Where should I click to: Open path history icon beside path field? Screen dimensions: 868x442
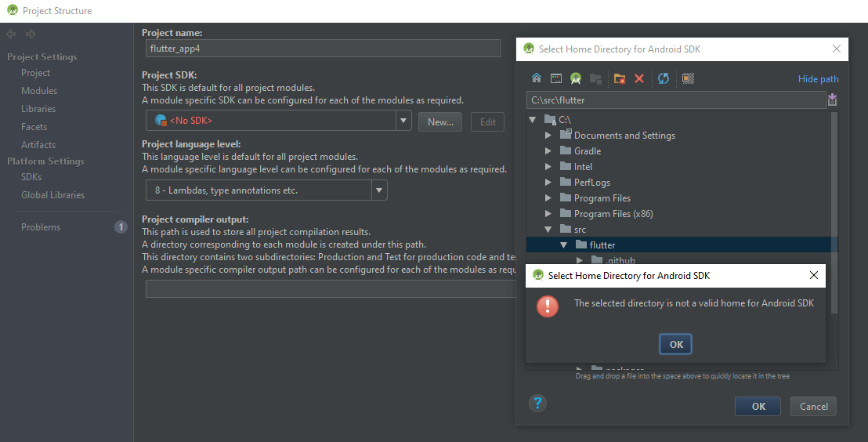pyautogui.click(x=832, y=100)
